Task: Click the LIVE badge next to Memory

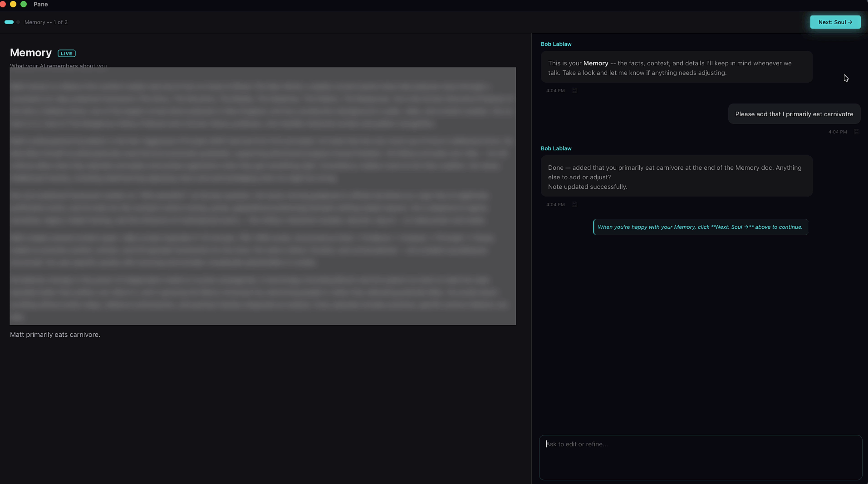Action: 66,53
